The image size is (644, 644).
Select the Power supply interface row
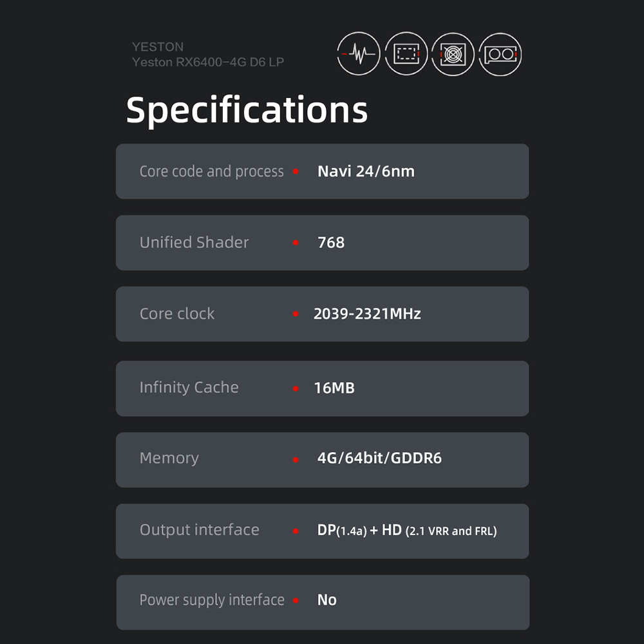click(323, 603)
